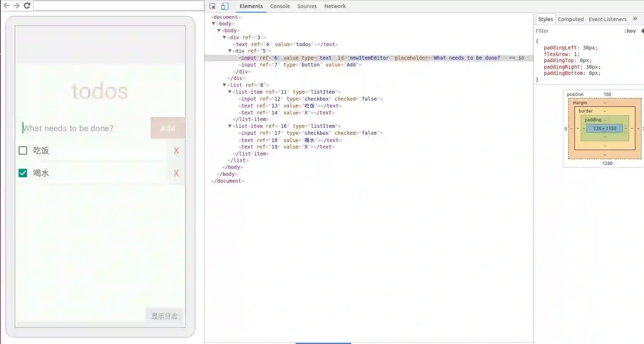Image resolution: width=644 pixels, height=344 pixels.
Task: Click the todos heading text
Action: pyautogui.click(x=100, y=91)
